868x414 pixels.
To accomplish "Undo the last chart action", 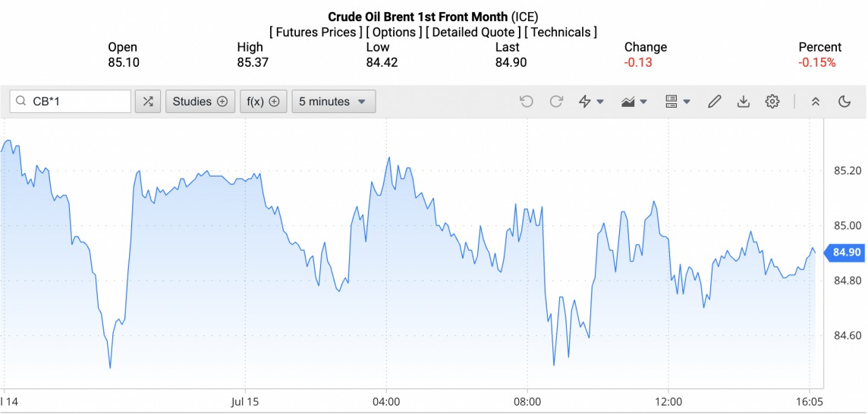I will 527,102.
